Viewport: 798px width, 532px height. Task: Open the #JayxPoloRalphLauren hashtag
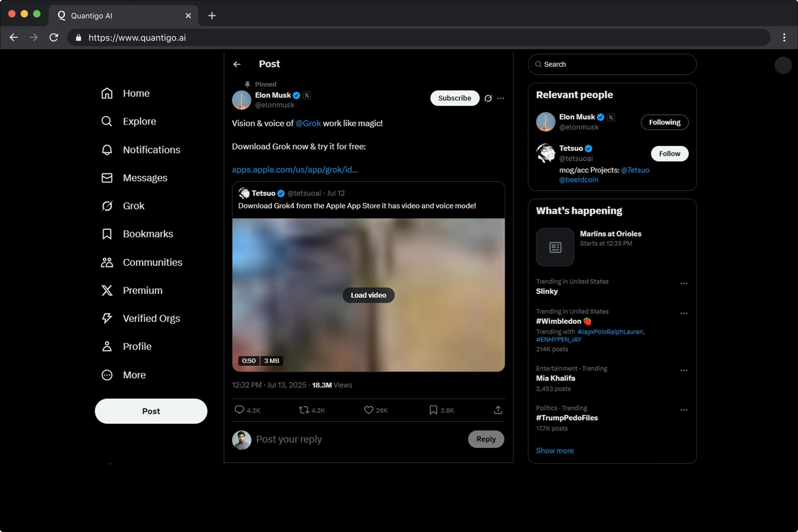[611, 332]
